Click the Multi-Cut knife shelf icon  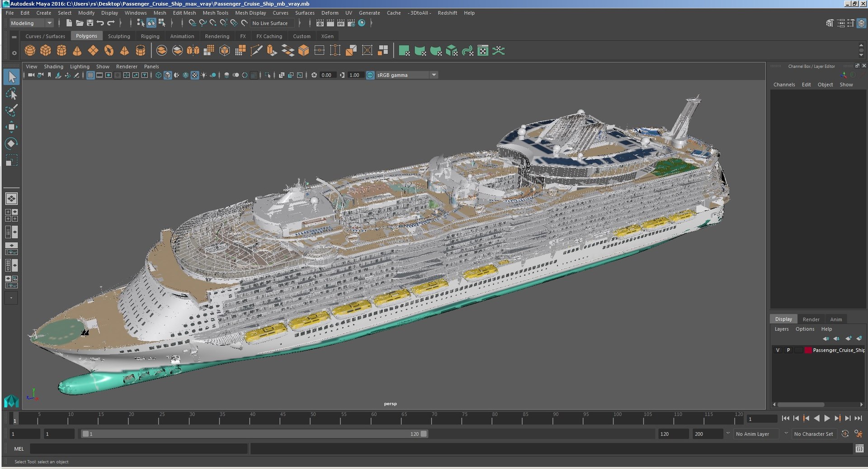coord(256,51)
